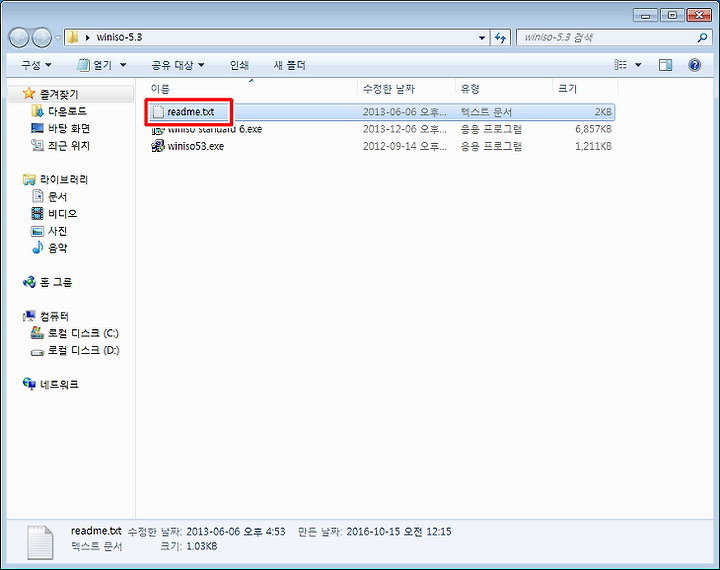
Task: Open the 사진 (Pictures) library
Action: point(57,231)
